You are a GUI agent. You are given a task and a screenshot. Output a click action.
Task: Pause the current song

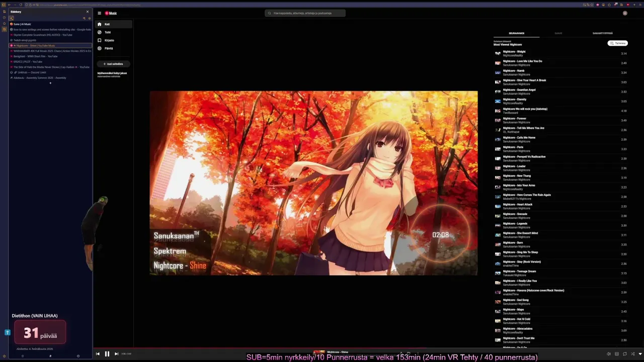[x=107, y=354]
